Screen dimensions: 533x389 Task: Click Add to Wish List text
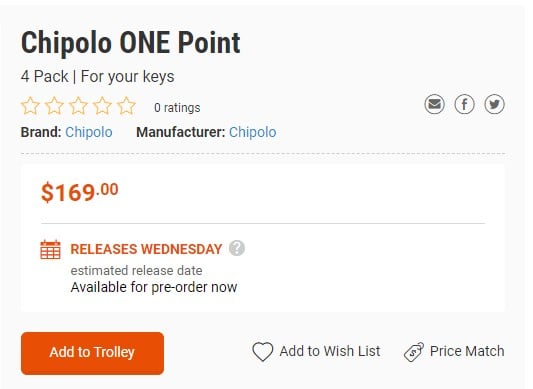330,351
